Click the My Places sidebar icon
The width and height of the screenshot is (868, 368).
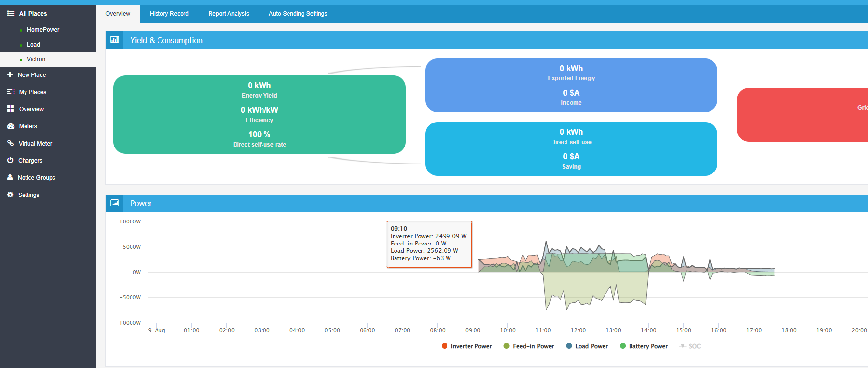(10, 92)
